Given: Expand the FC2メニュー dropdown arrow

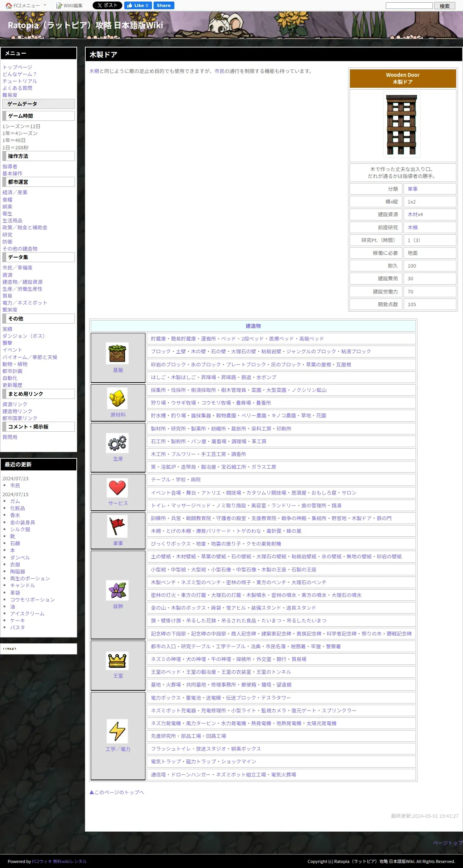Looking at the screenshot, I should click(45, 5).
